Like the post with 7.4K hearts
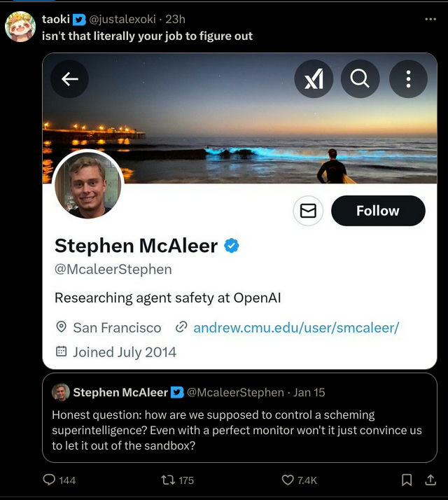 click(299, 480)
